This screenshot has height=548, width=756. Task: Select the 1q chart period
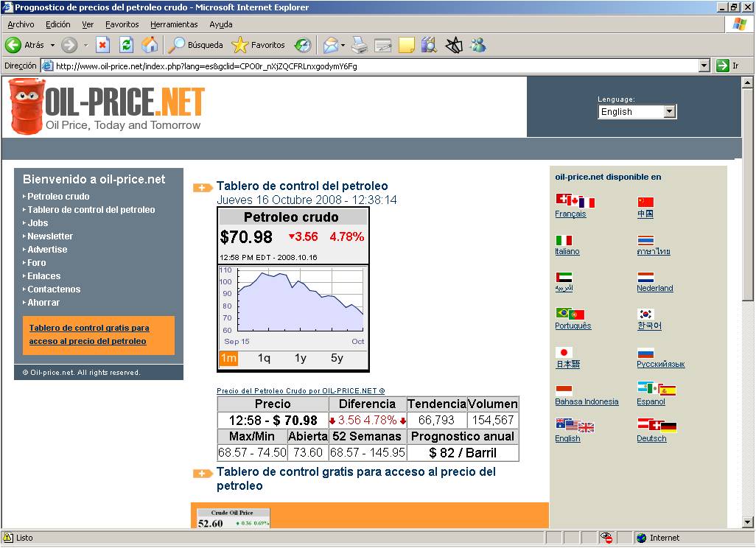tap(264, 359)
